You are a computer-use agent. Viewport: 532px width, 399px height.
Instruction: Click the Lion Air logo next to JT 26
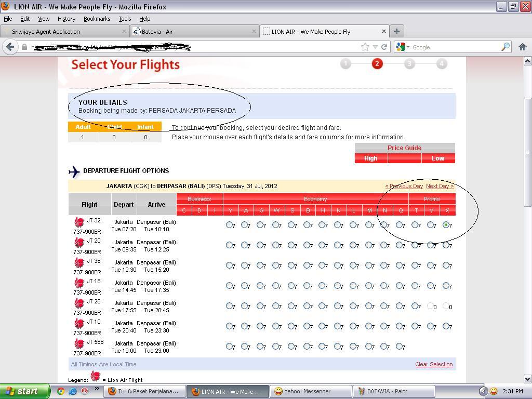(x=79, y=303)
